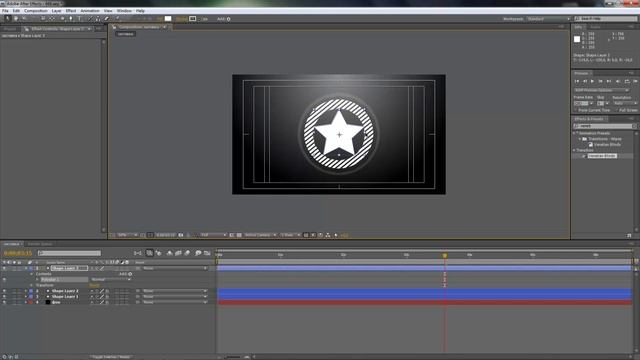Toggle mute audio in Preview panel
Image resolution: width=640 pixels, height=360 pixels.
pyautogui.click(x=618, y=81)
